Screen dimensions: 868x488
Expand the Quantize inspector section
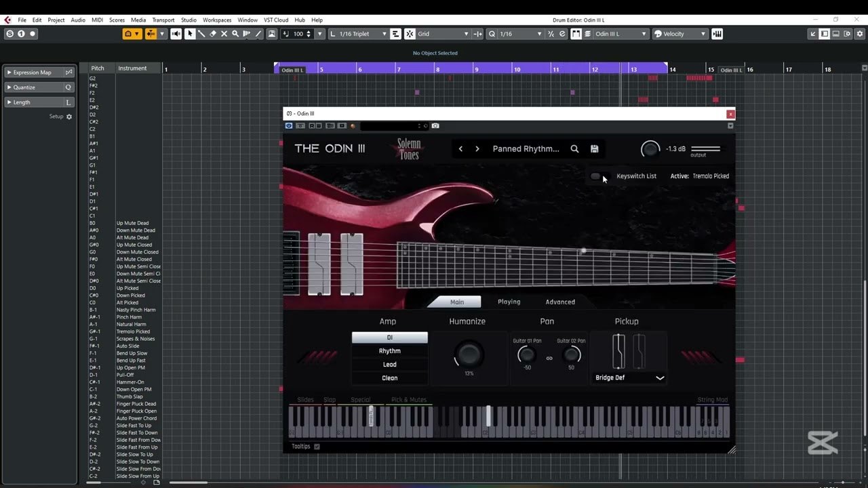[9, 87]
